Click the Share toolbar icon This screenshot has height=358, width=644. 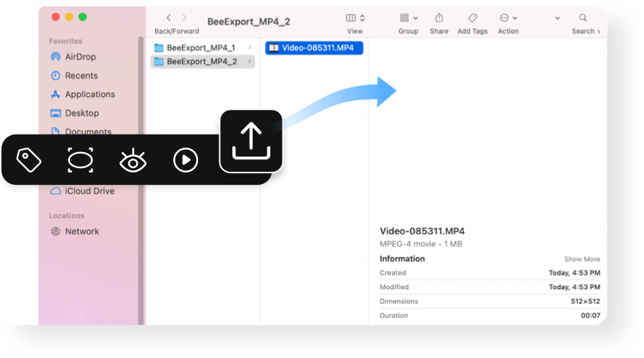pyautogui.click(x=439, y=18)
